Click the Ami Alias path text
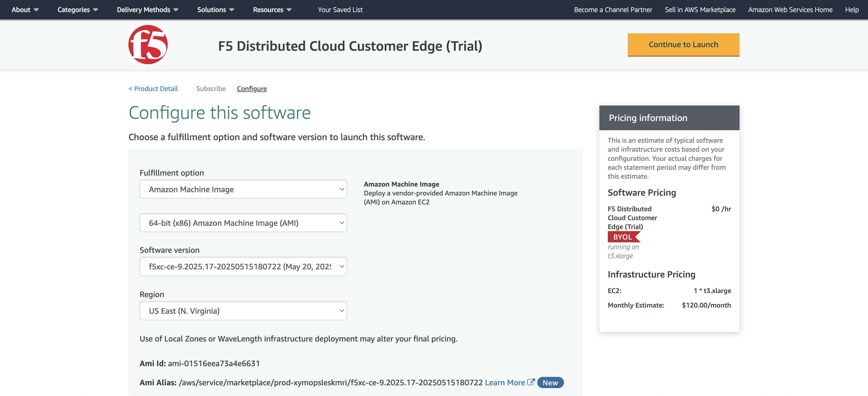 coord(331,382)
